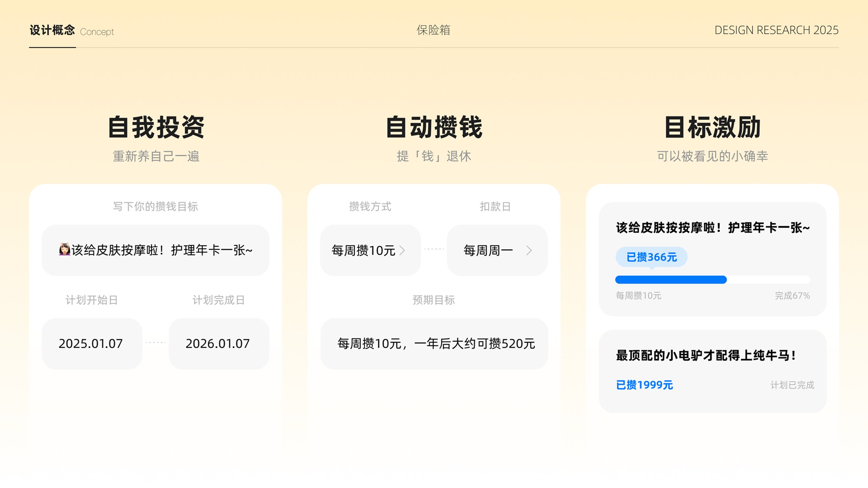Click the 完成67% progress label
This screenshot has width=868, height=488.
(792, 296)
